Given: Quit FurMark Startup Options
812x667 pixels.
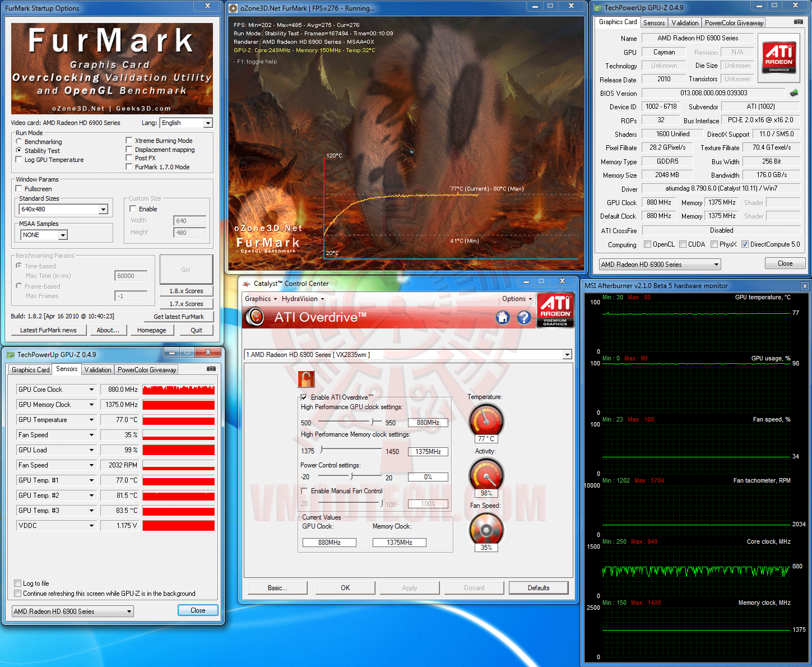Looking at the screenshot, I should [196, 330].
